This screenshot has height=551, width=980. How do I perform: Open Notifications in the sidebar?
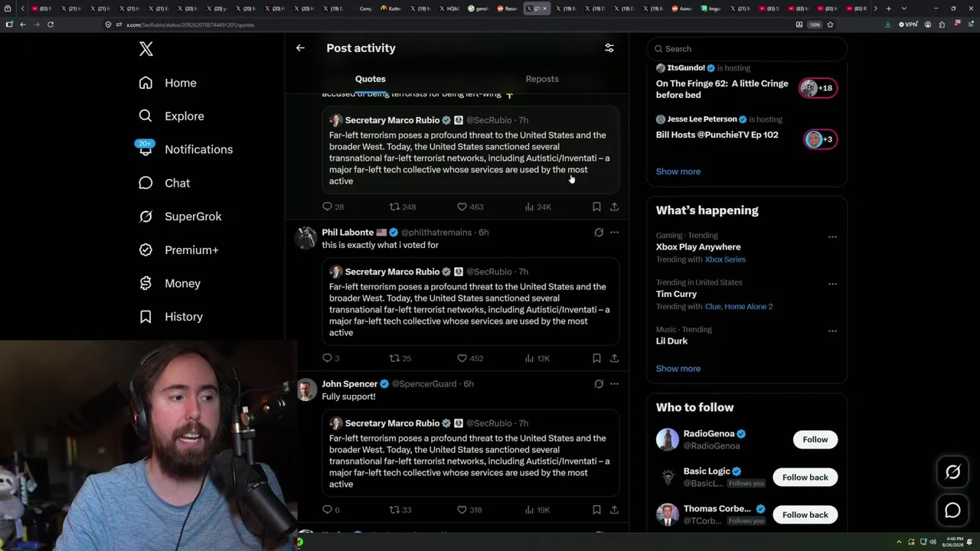(x=185, y=149)
